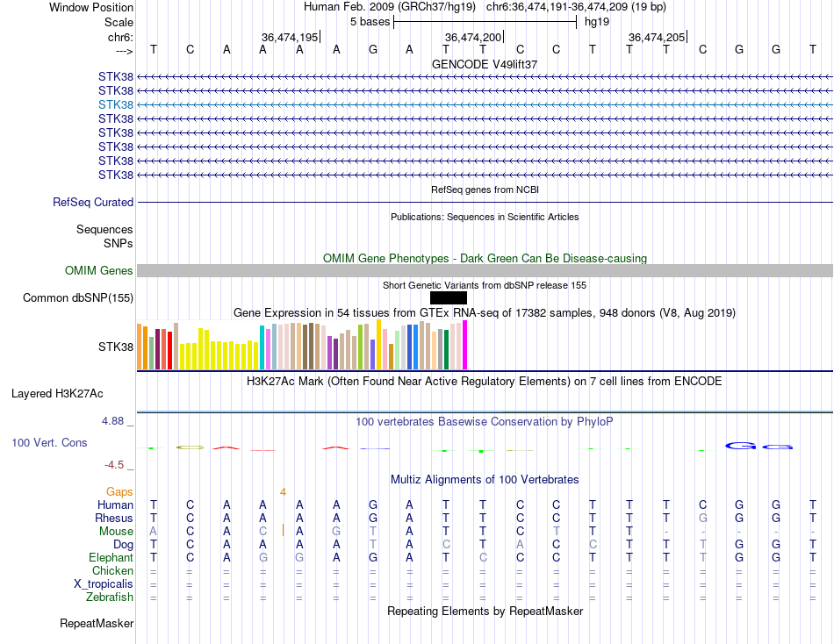The height and width of the screenshot is (644, 834).
Task: Select the Zebrafish alignment row label
Action: [110, 597]
